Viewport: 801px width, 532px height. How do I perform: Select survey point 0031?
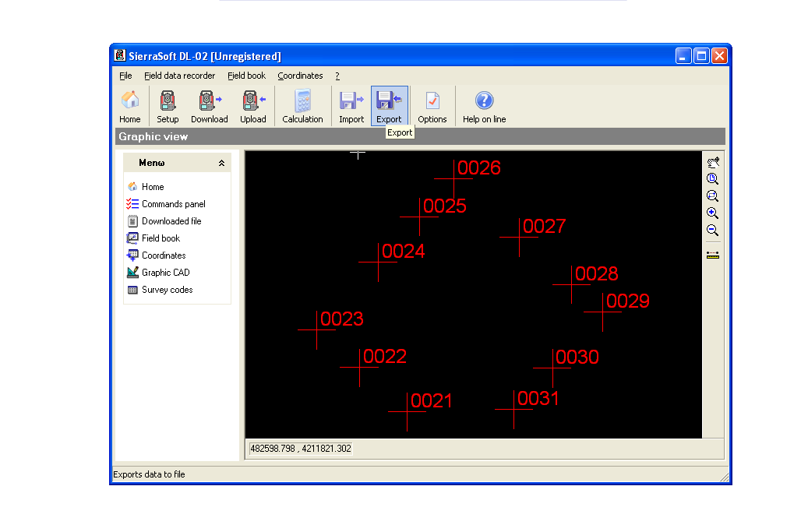514,410
